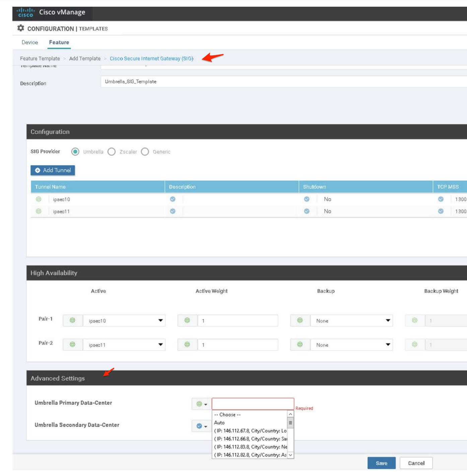The width and height of the screenshot is (467, 476).
Task: Click the dropdown list scroll-up arrow
Action: 290,414
